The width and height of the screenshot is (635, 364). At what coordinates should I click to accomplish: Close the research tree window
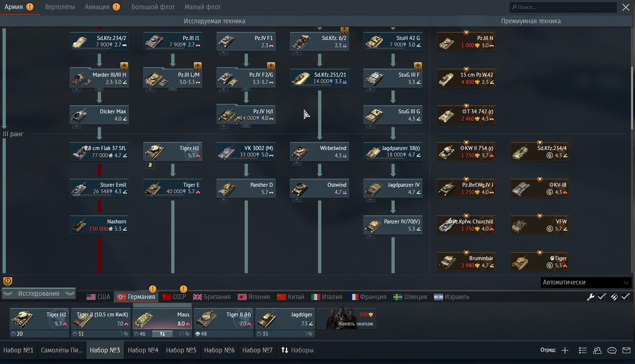(x=626, y=7)
